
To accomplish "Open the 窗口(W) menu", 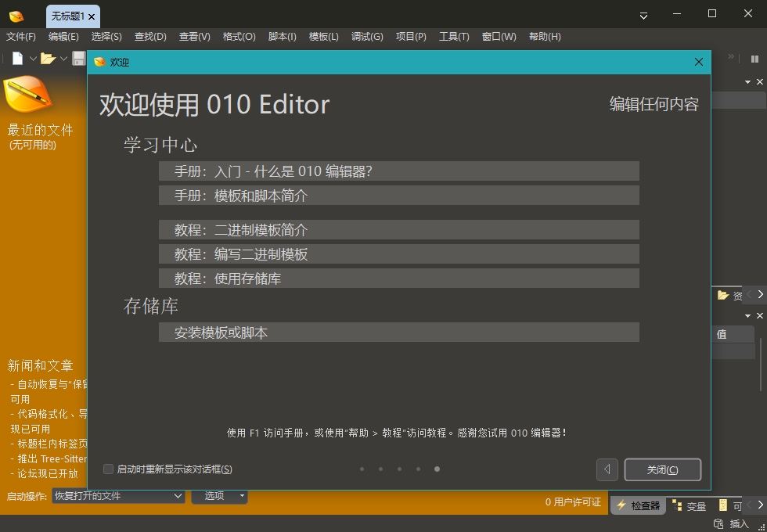I will pyautogui.click(x=499, y=37).
